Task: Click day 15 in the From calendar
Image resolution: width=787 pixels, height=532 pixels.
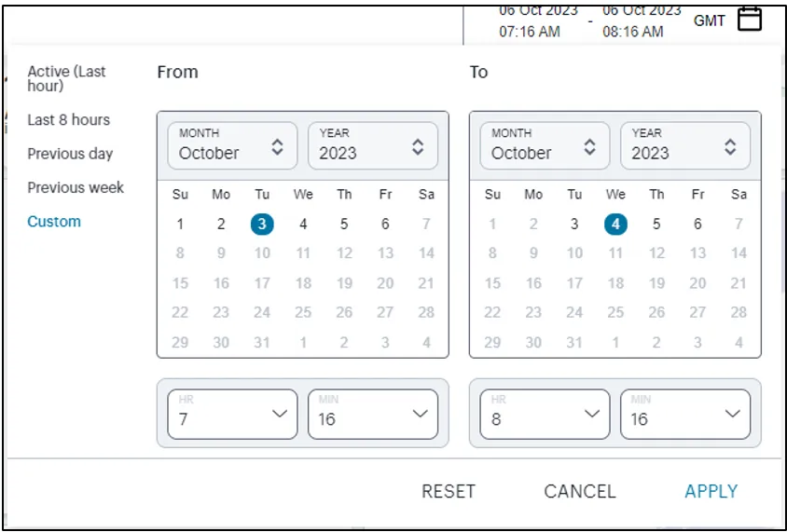Action: [180, 283]
